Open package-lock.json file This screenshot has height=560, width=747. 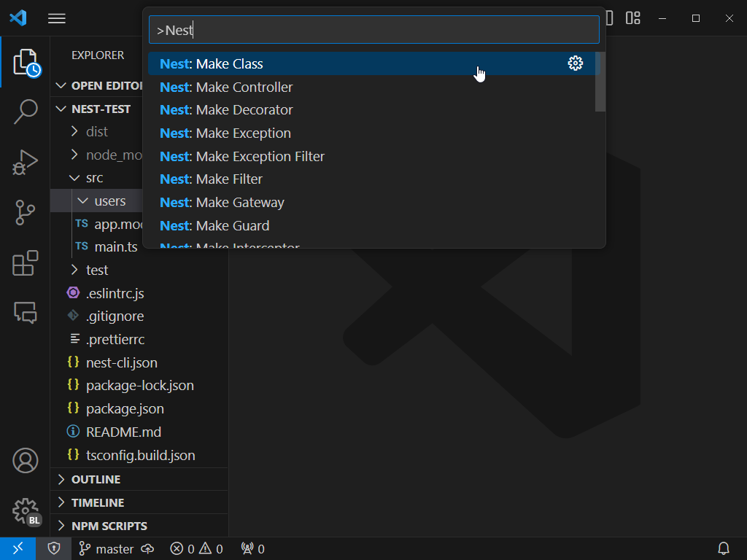(x=139, y=386)
